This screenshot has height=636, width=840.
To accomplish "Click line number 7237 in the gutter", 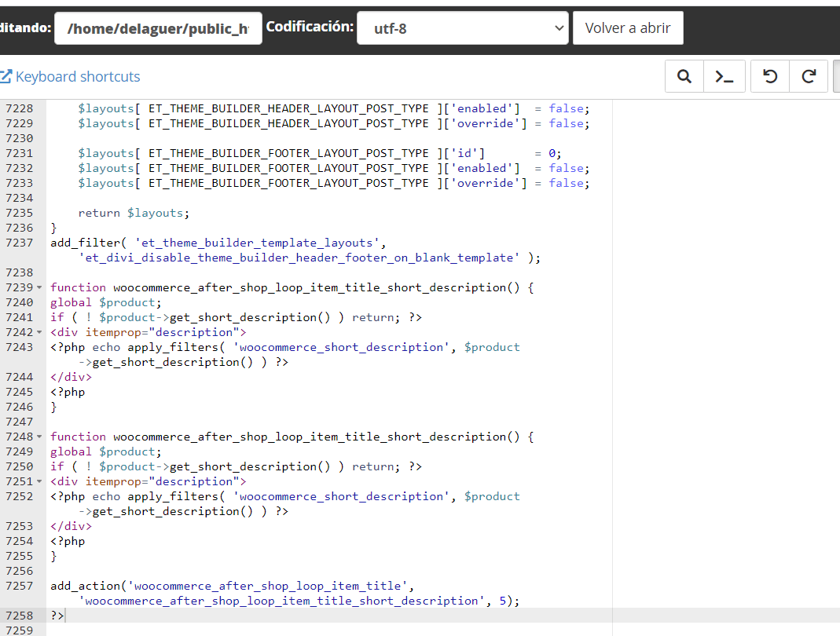I will click(20, 243).
